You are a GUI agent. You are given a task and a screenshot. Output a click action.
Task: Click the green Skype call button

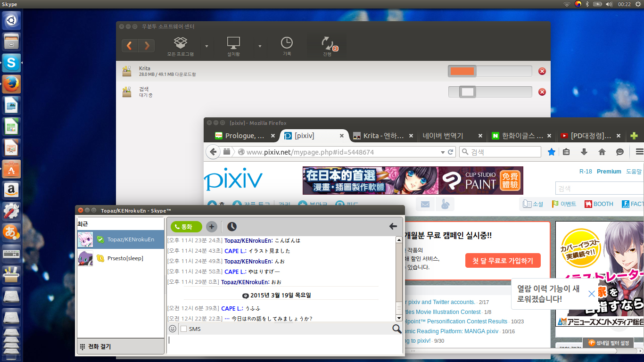[x=186, y=227]
